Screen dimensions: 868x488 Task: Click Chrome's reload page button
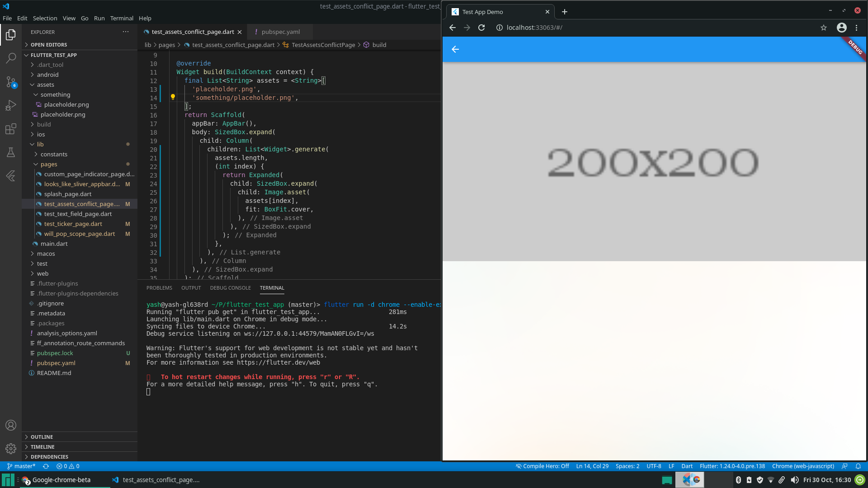(x=481, y=28)
